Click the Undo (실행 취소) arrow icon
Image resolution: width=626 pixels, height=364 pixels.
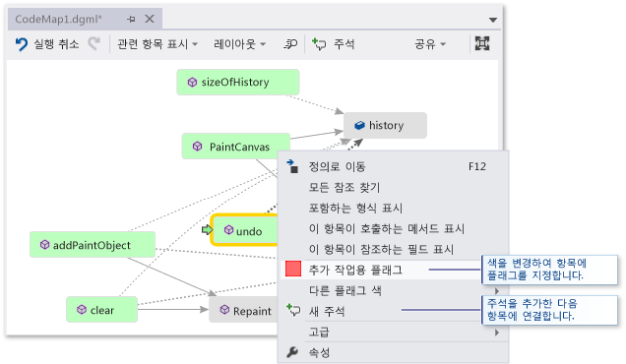(21, 44)
